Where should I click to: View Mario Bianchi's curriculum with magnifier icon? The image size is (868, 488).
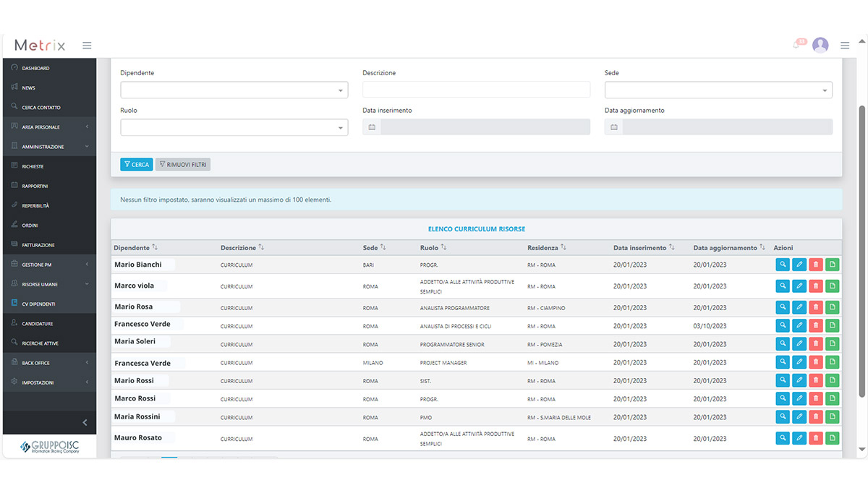tap(783, 265)
